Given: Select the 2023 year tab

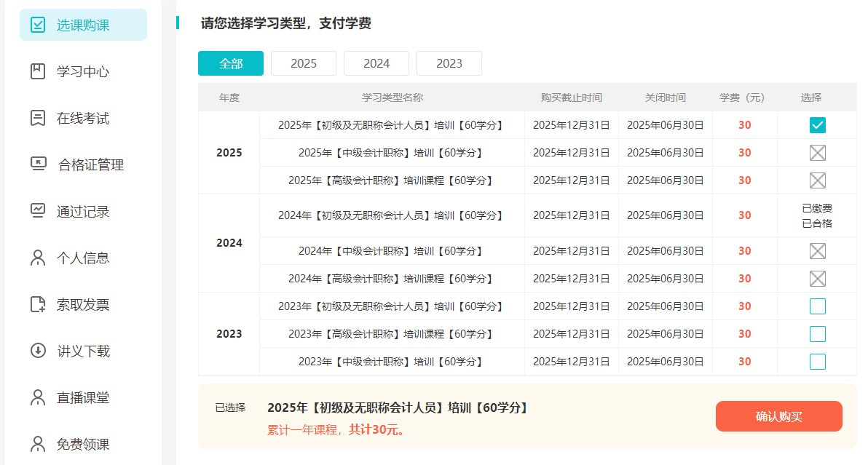Looking at the screenshot, I should point(449,63).
